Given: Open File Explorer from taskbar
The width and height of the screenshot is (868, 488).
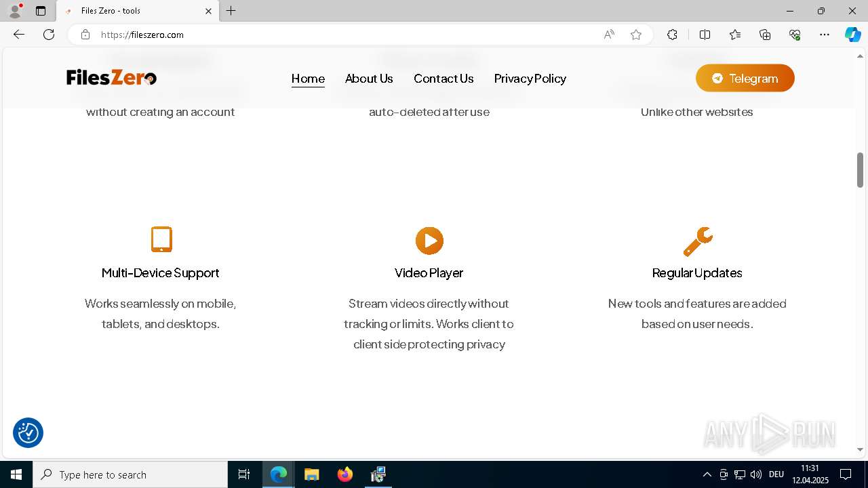Looking at the screenshot, I should 312,474.
